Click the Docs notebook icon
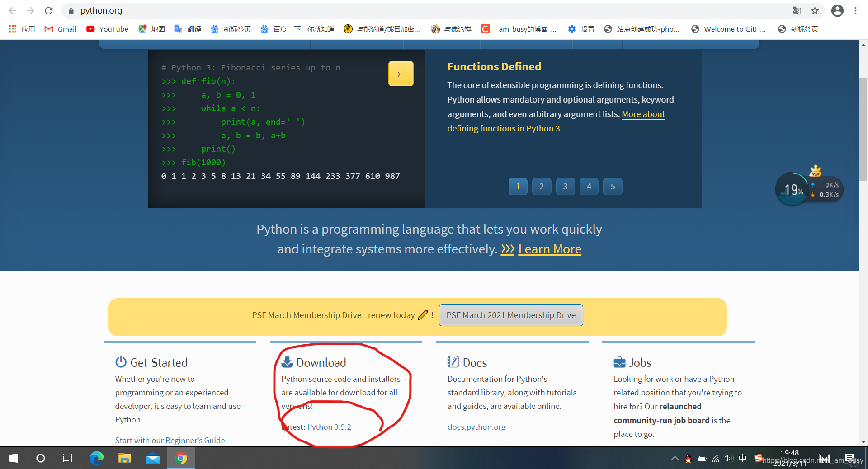The height and width of the screenshot is (469, 868). pos(453,362)
